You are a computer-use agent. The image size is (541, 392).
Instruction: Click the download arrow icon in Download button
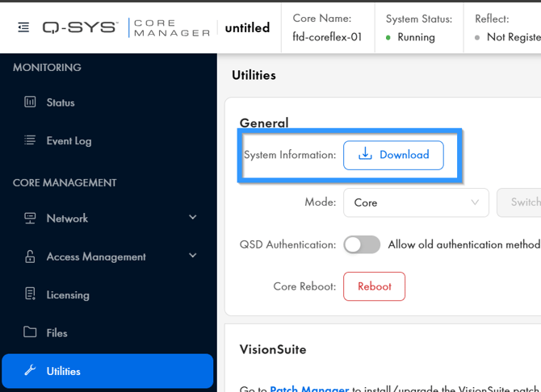[365, 154]
